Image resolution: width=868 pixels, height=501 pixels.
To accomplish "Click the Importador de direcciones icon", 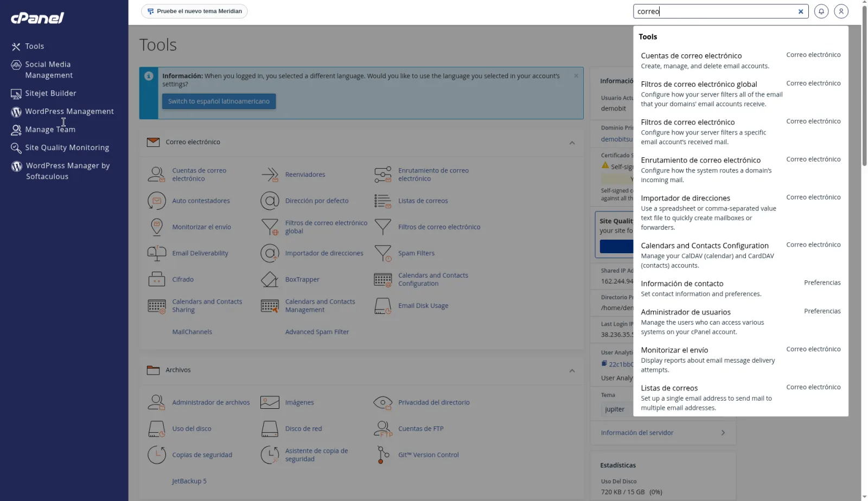I will pyautogui.click(x=270, y=253).
